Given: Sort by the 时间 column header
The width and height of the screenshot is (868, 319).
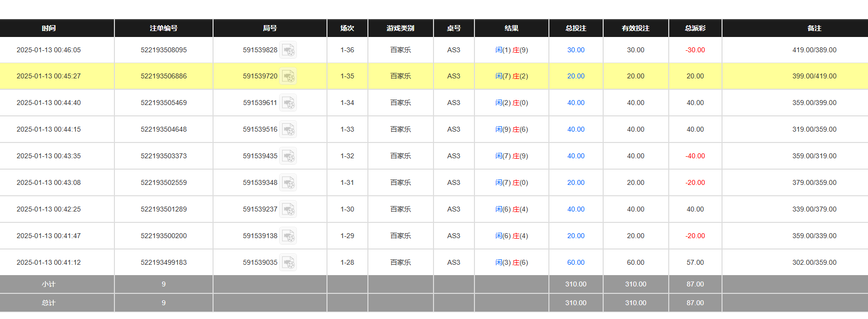Looking at the screenshot, I should [49, 29].
